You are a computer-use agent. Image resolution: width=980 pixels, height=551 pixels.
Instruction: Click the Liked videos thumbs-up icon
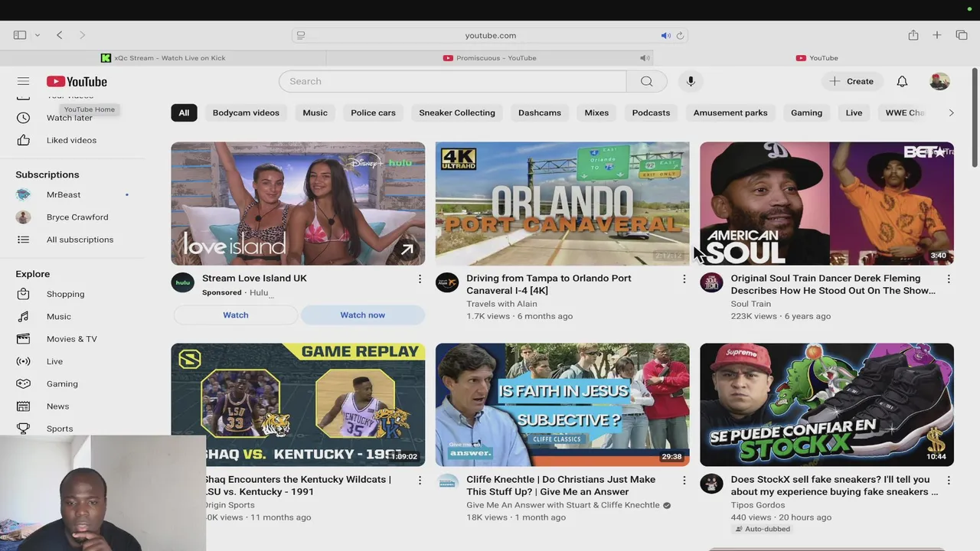pyautogui.click(x=24, y=140)
